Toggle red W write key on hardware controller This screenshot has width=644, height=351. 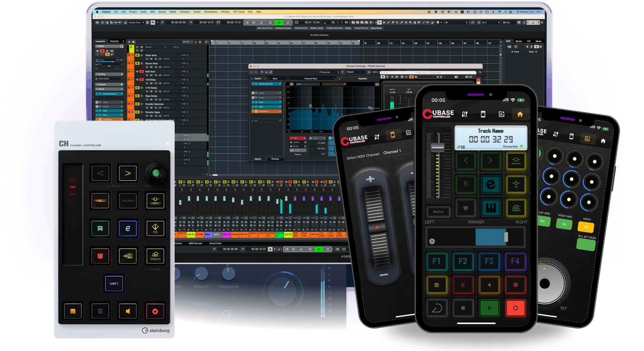[x=100, y=256]
